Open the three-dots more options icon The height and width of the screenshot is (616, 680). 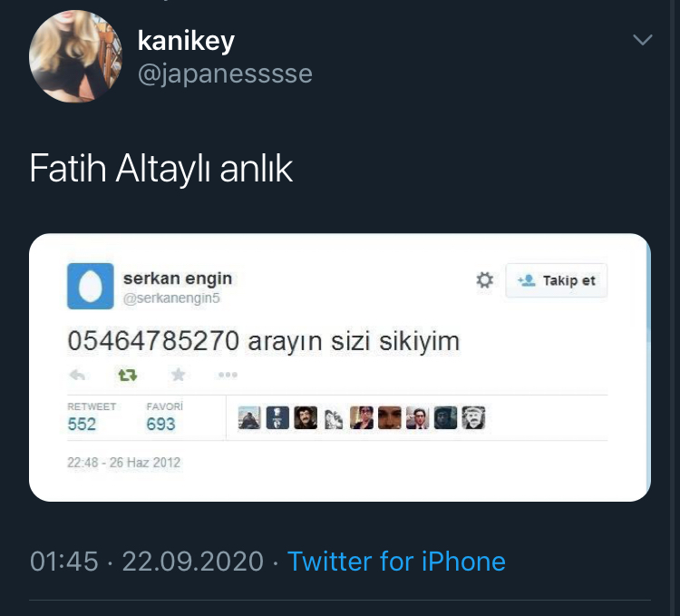[228, 375]
